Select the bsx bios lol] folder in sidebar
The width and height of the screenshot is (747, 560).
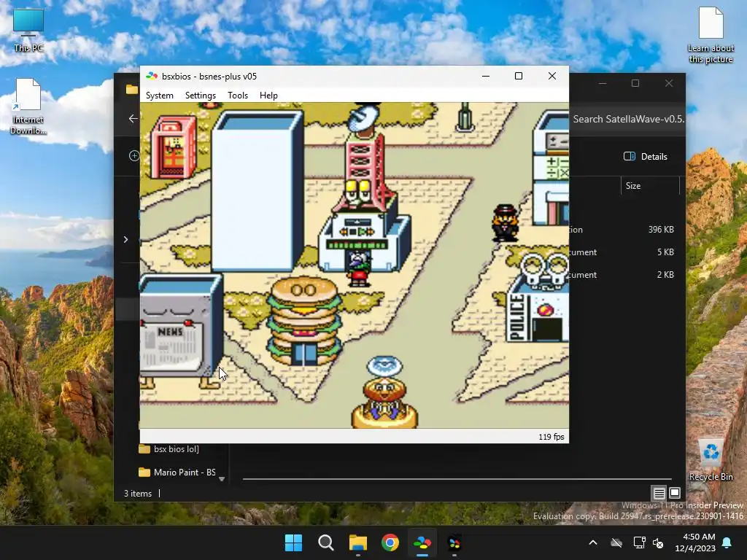(169, 449)
